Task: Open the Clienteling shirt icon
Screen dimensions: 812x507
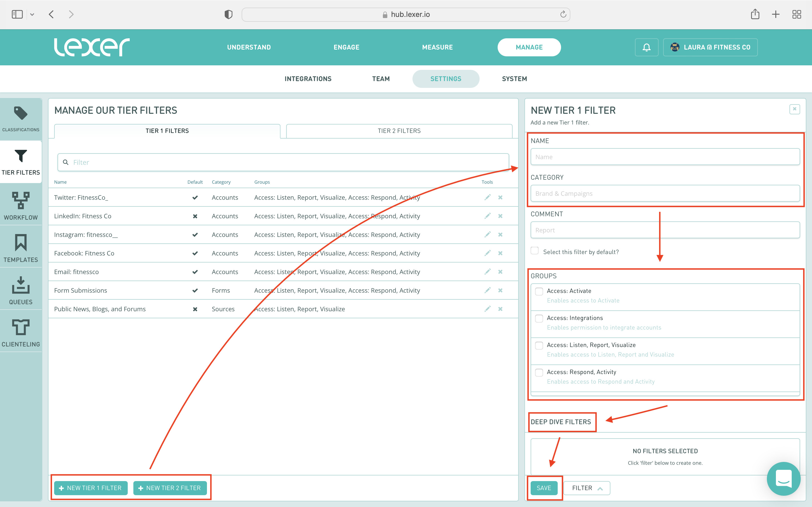Action: [21, 327]
